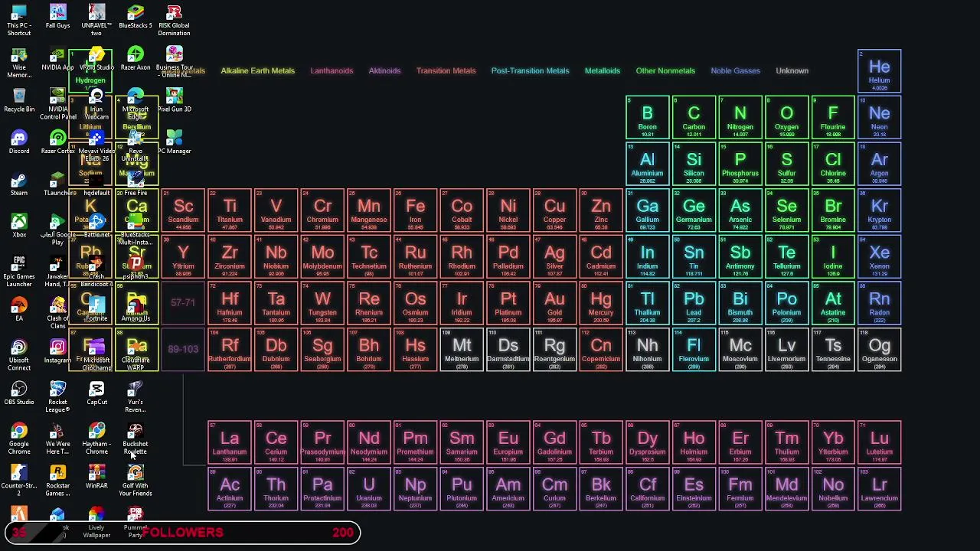Launch Steam from the desktop
The image size is (980, 551).
coord(19,184)
